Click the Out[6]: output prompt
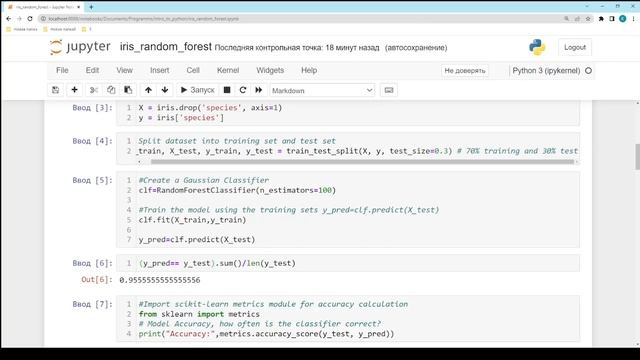640x360 pixels. point(97,280)
